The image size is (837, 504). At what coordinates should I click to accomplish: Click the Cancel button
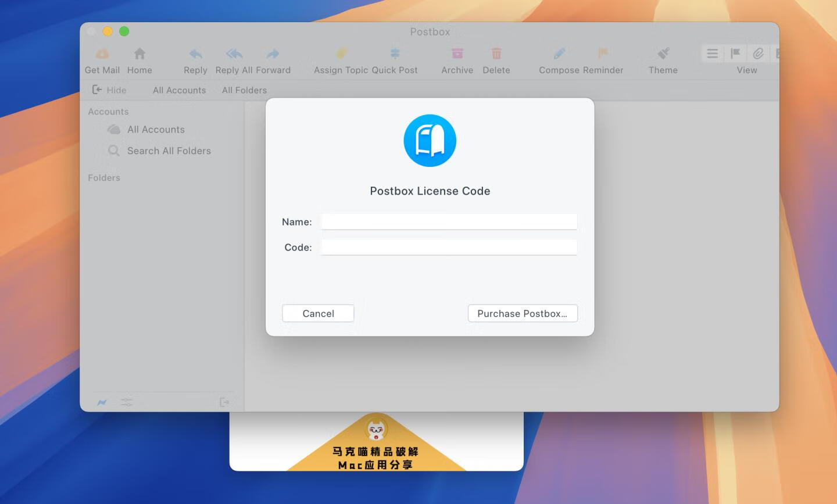[x=318, y=313]
